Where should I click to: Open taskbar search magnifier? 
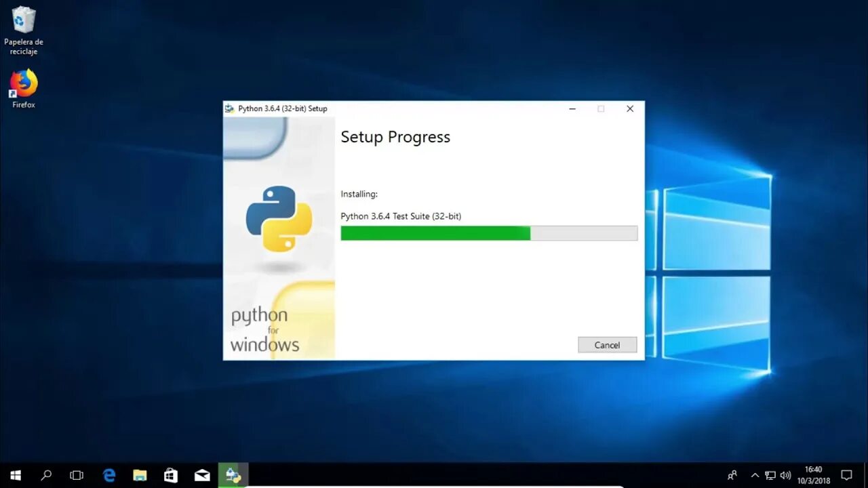click(x=46, y=475)
